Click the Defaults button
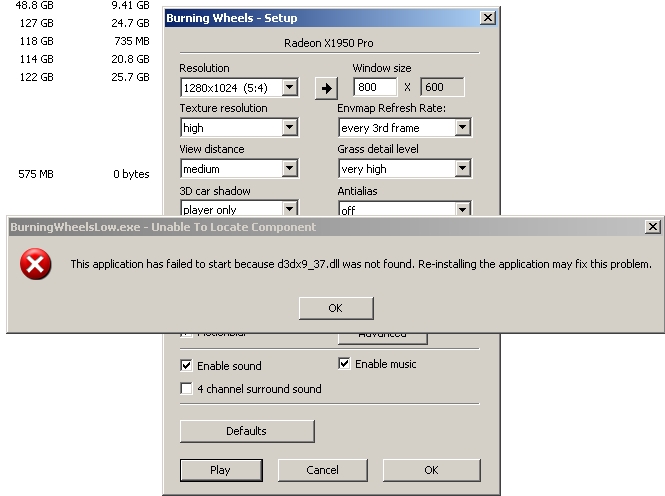 pyautogui.click(x=247, y=431)
